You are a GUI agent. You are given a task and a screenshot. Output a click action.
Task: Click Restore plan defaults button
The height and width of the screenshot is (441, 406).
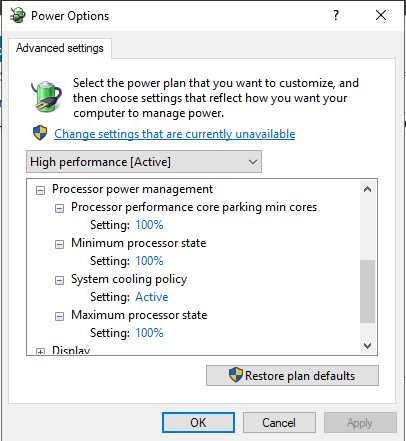(x=292, y=376)
